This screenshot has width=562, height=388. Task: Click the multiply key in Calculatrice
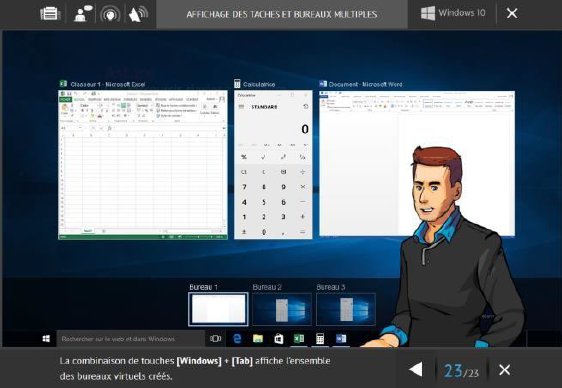[x=303, y=187]
